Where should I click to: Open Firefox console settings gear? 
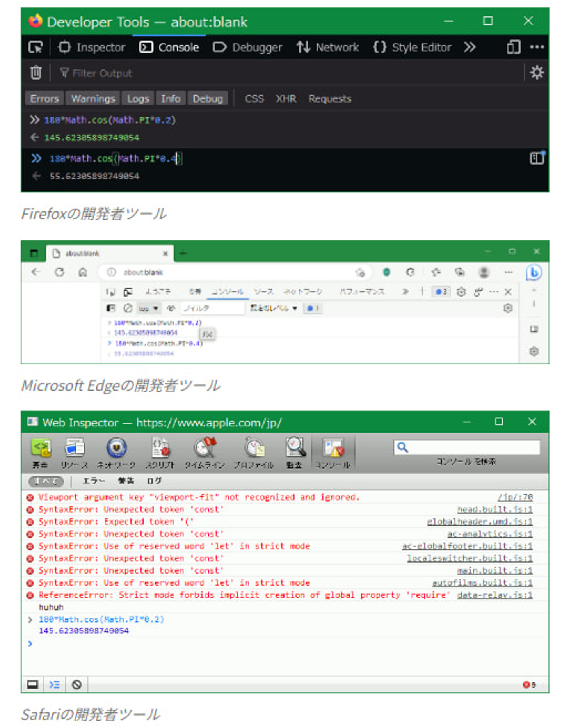point(537,73)
